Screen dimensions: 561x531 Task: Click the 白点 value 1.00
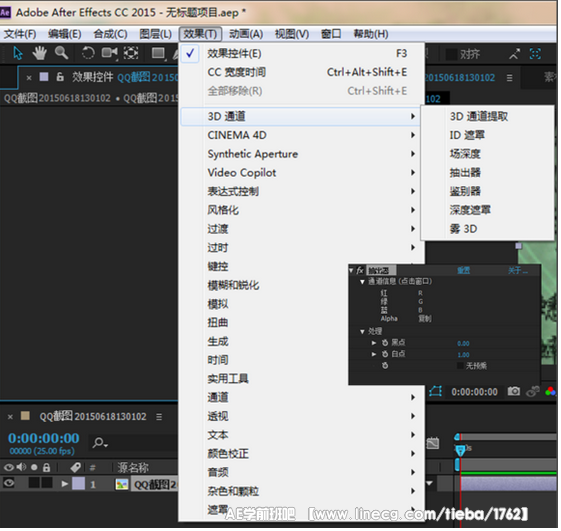[463, 356]
